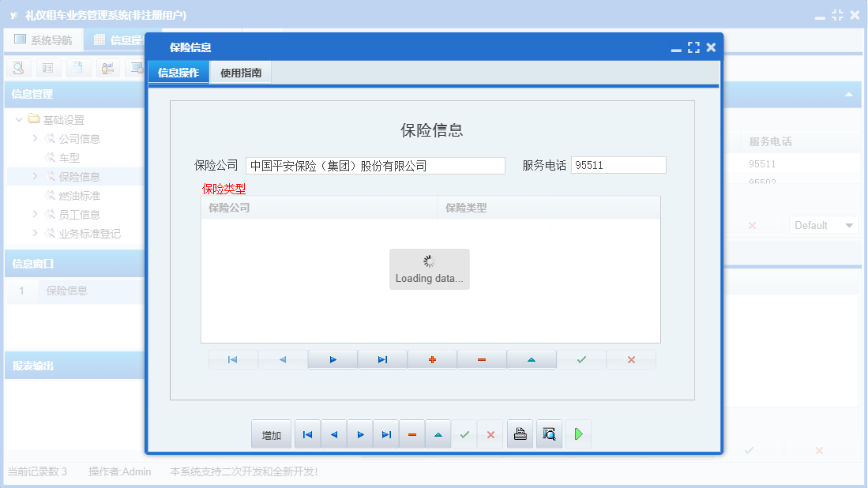The width and height of the screenshot is (868, 488).
Task: Click the new document icon on top toolbar
Action: coord(78,68)
